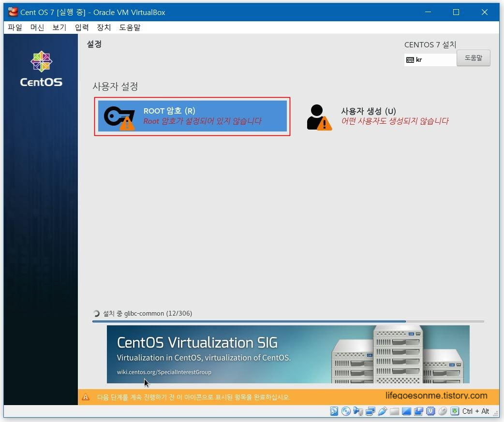The height and width of the screenshot is (422, 504).
Task: Maximize the VirtualBox window
Action: tap(456, 12)
